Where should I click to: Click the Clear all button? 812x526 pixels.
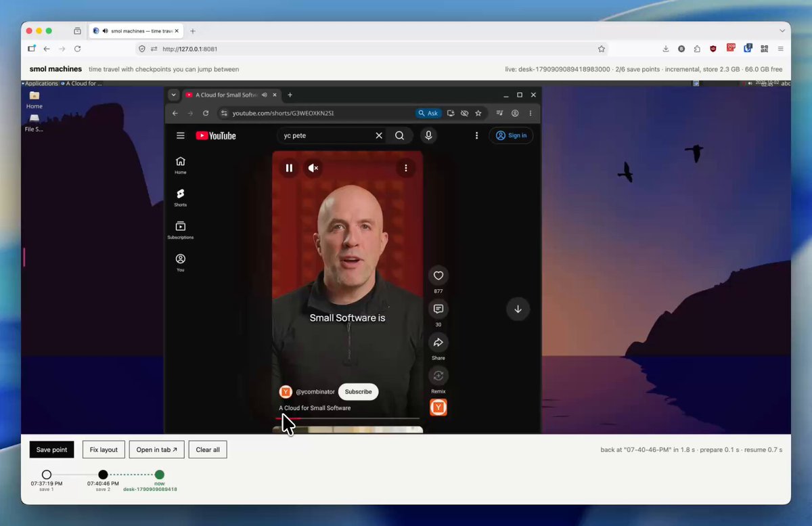pos(208,450)
